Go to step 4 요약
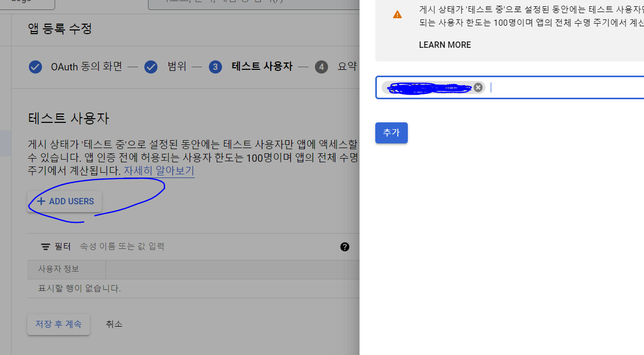The image size is (644, 355). point(336,67)
